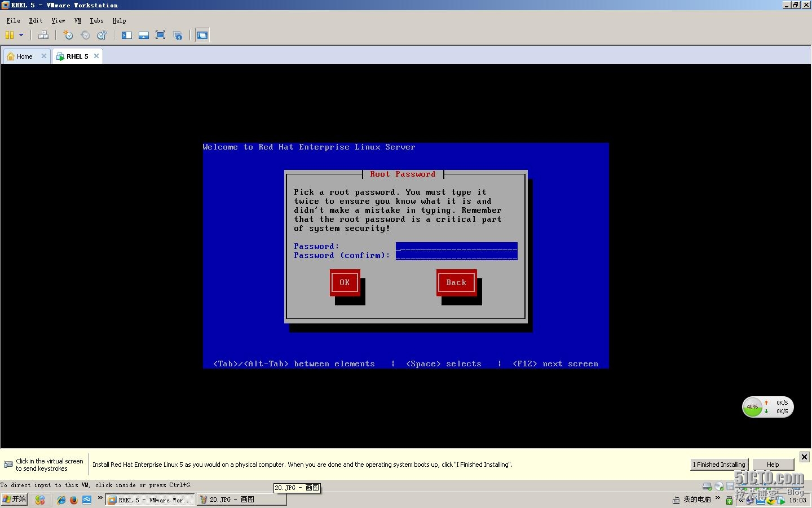The width and height of the screenshot is (812, 508).
Task: Click the red OK button
Action: point(345,283)
